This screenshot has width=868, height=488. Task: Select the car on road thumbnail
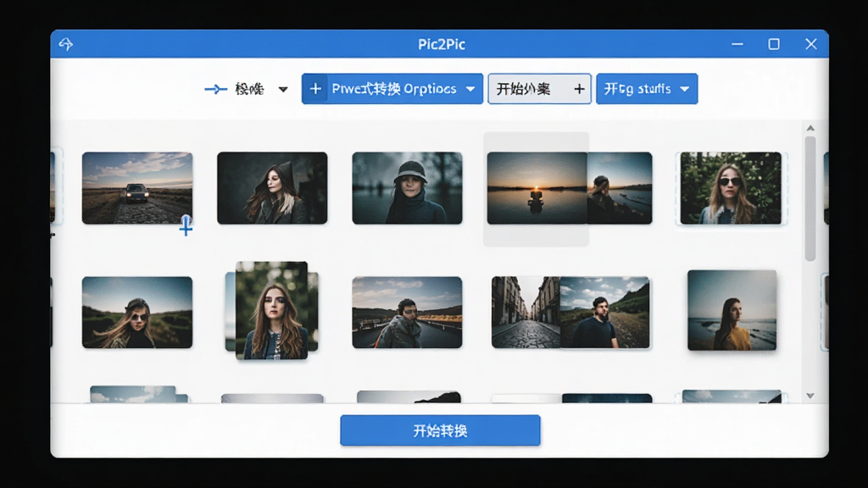tap(137, 188)
